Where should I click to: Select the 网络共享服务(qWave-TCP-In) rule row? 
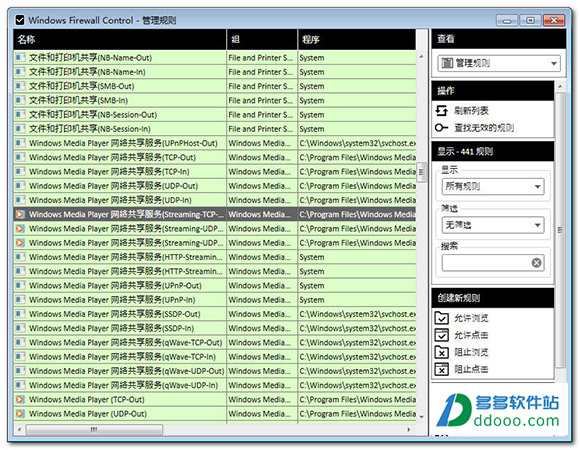pyautogui.click(x=215, y=357)
